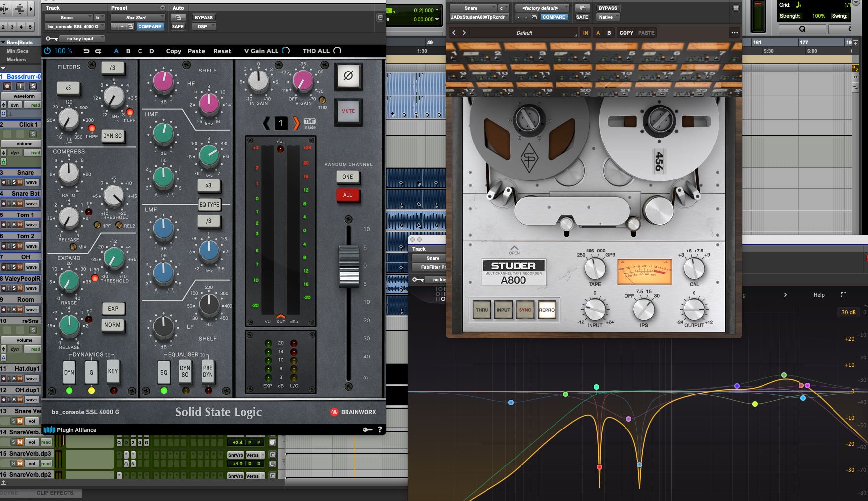Open the no key input dropdown
This screenshot has width=868, height=501.
point(82,38)
